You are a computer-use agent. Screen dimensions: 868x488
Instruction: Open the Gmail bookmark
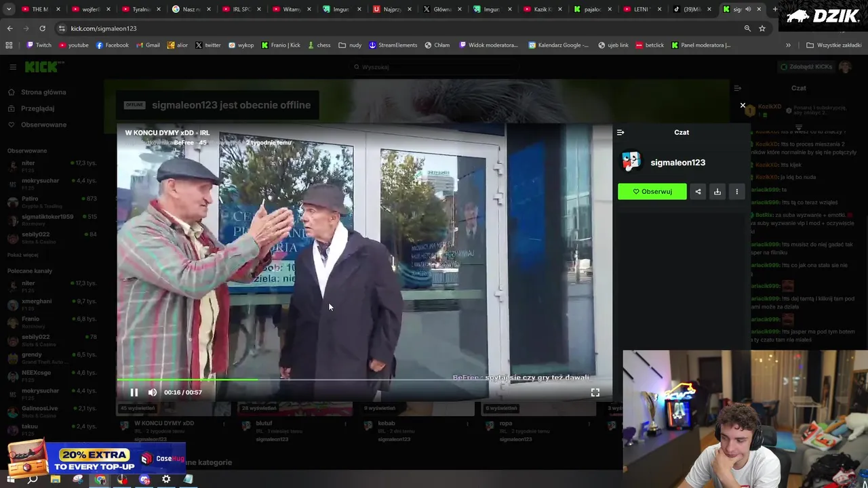tap(147, 45)
